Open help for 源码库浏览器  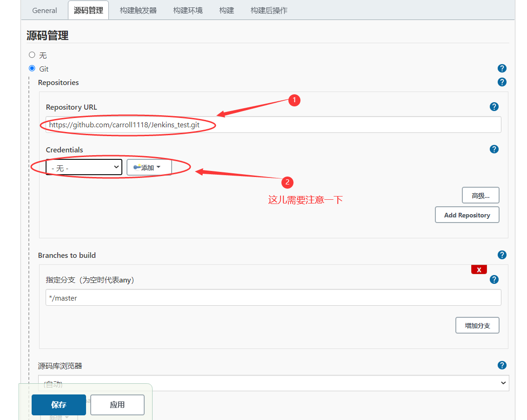tap(502, 365)
